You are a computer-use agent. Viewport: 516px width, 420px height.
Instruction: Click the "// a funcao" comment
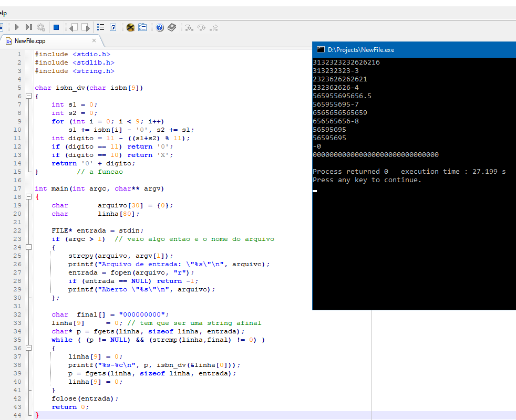click(100, 172)
